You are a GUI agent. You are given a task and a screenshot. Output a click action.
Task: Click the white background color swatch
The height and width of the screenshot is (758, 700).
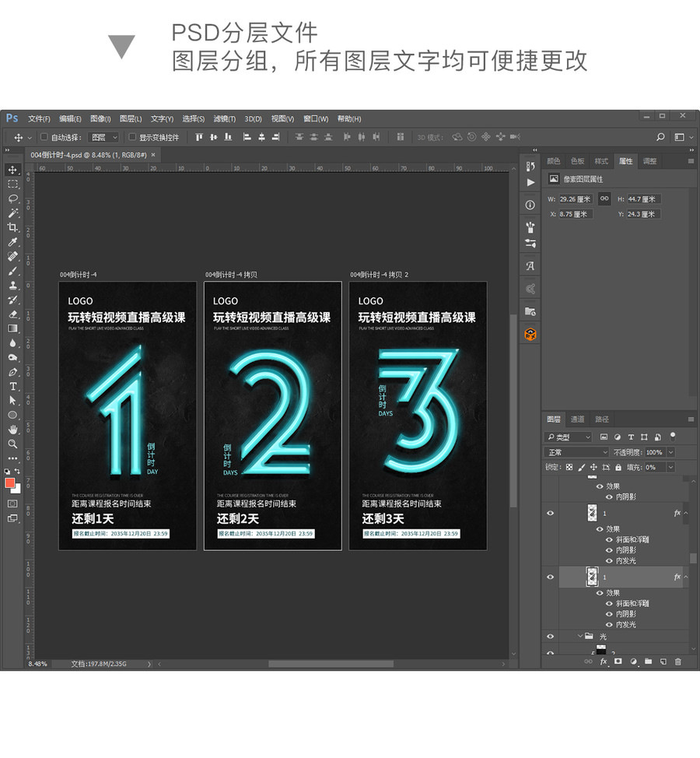point(17,490)
